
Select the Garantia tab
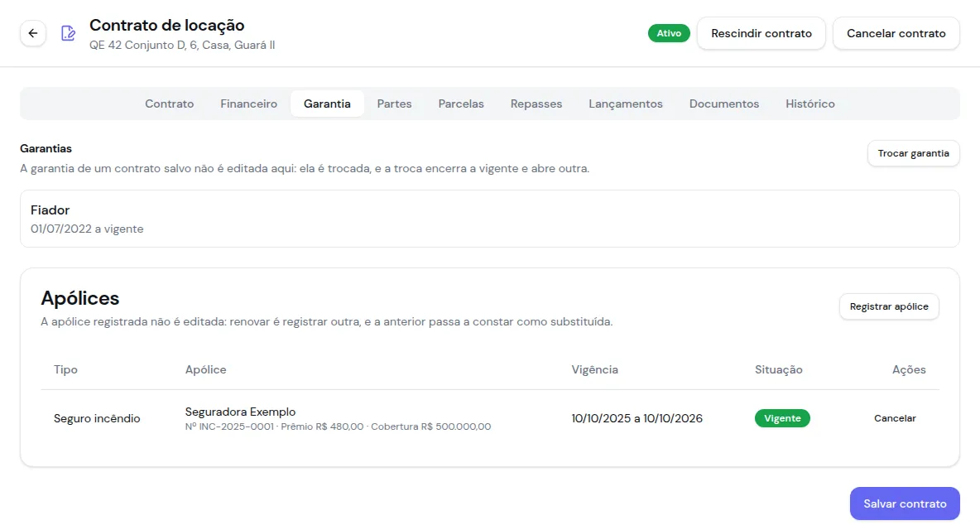327,104
